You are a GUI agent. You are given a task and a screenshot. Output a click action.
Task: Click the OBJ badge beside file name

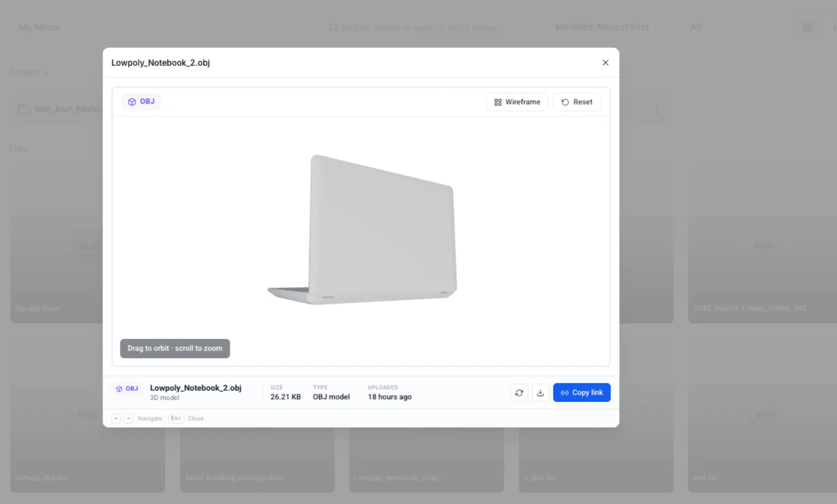point(127,389)
